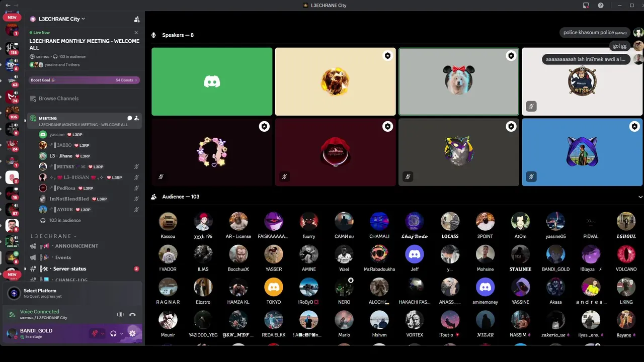Click moderator badge on red hoodie tile

(387, 126)
